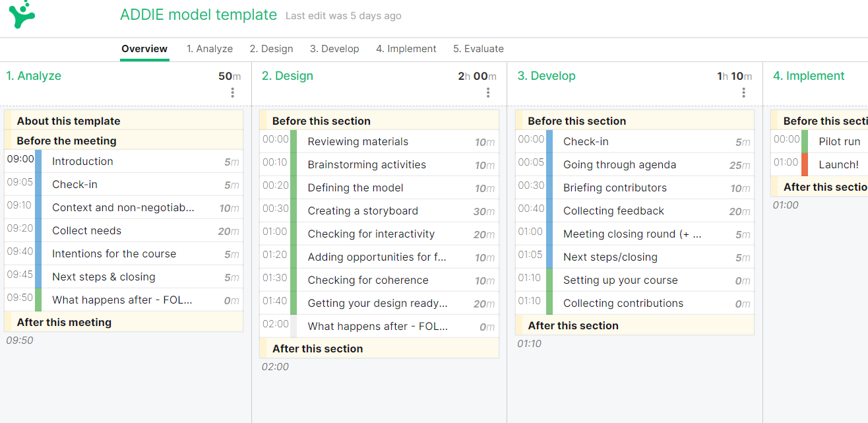The width and height of the screenshot is (868, 423).
Task: Open the 1. Analyze tab
Action: [x=210, y=48]
